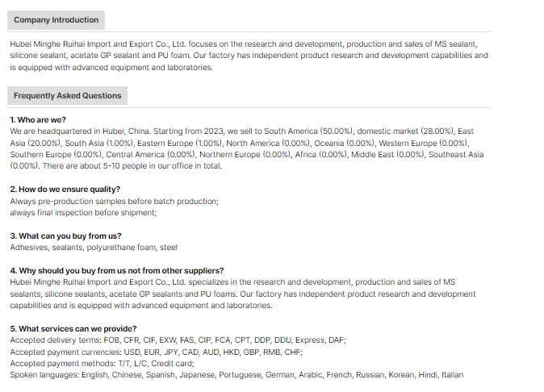Click the company introduction paragraph under the header
The image size is (544, 392).
249,56
